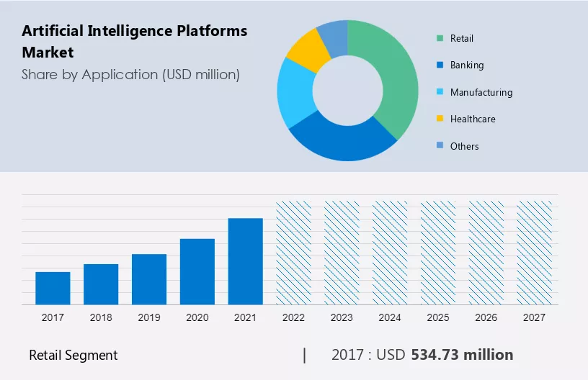Click the Others legend swatch
This screenshot has width=588, height=380.
pyautogui.click(x=440, y=145)
